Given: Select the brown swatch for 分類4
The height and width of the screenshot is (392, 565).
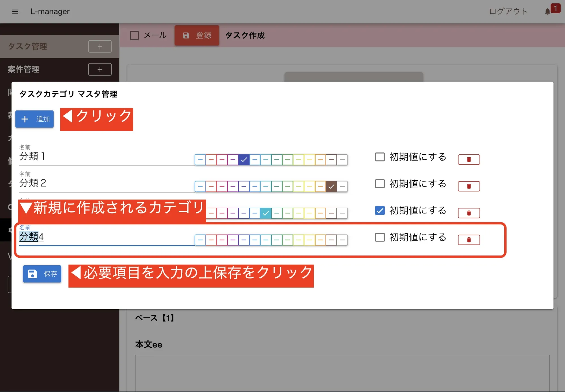Looking at the screenshot, I should 331,240.
